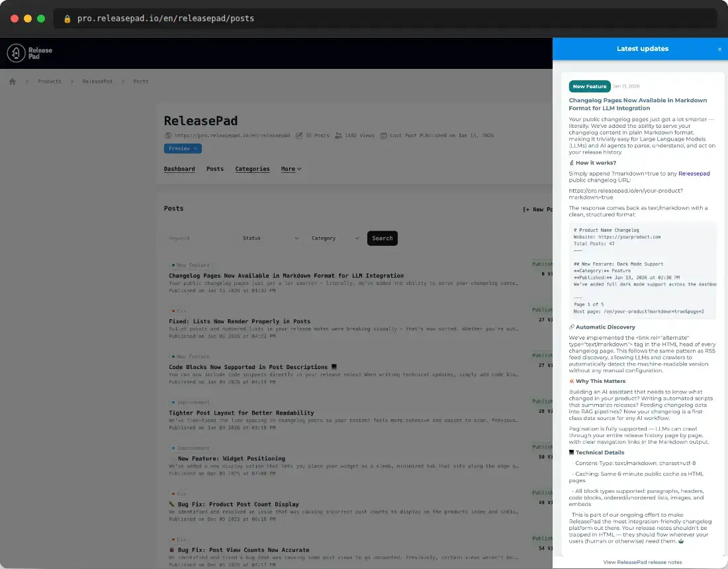Click the Releasepad hyperlink in How it works
This screenshot has width=728, height=569.
[694, 174]
